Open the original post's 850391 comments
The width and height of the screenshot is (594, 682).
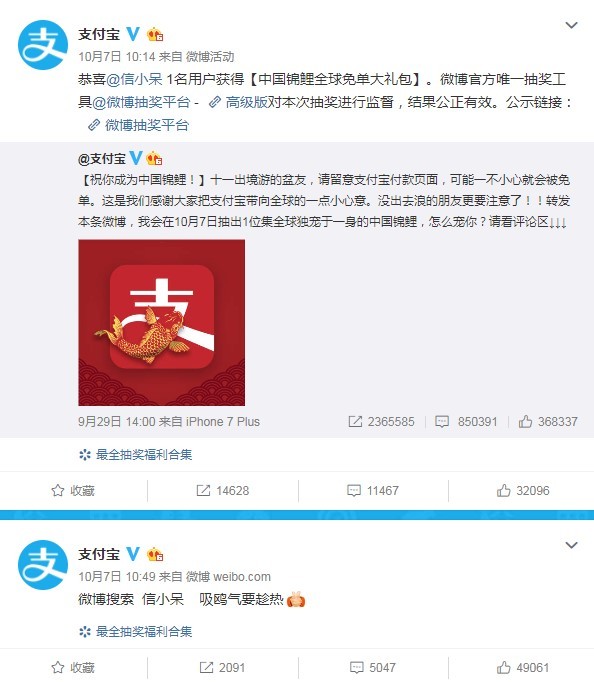pos(466,421)
